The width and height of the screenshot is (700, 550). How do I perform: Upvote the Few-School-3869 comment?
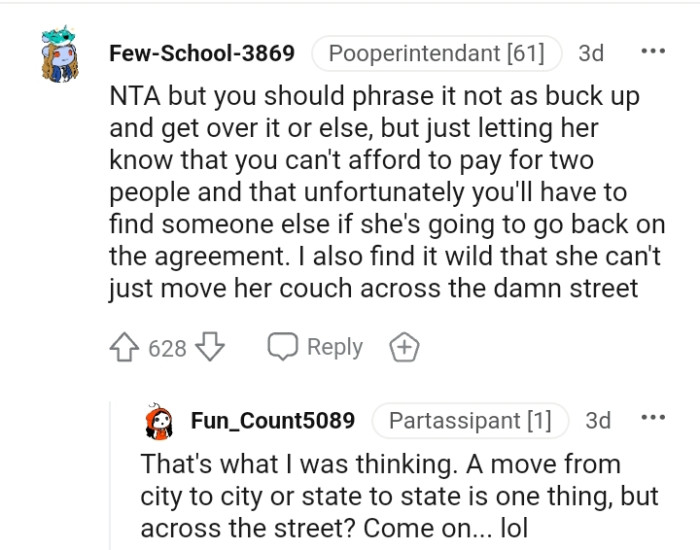(126, 347)
